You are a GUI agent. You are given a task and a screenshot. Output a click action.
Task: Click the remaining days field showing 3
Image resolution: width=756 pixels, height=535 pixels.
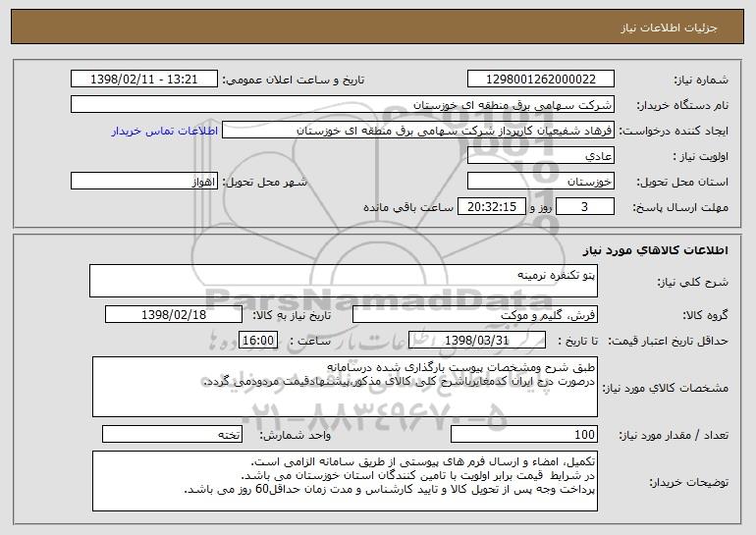(585, 207)
